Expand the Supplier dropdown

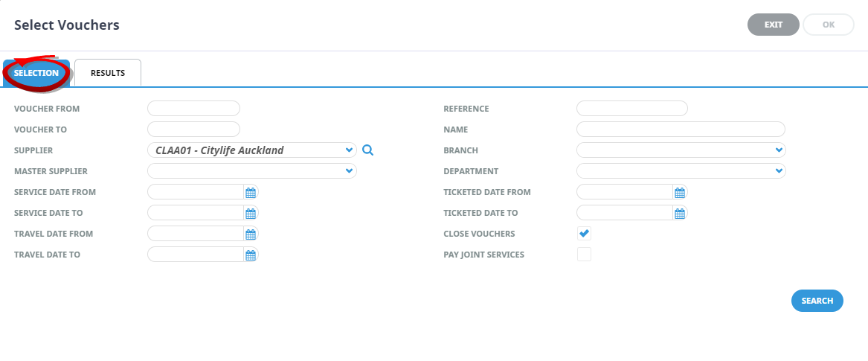point(350,150)
